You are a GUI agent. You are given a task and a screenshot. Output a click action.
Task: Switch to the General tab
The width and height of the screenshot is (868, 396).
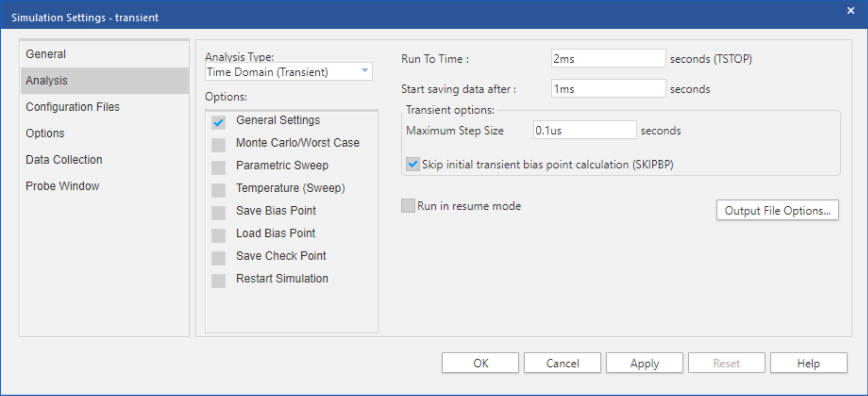46,54
